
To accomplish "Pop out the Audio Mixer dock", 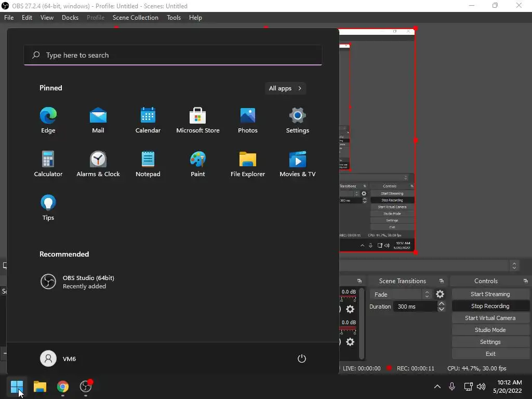I will point(360,281).
